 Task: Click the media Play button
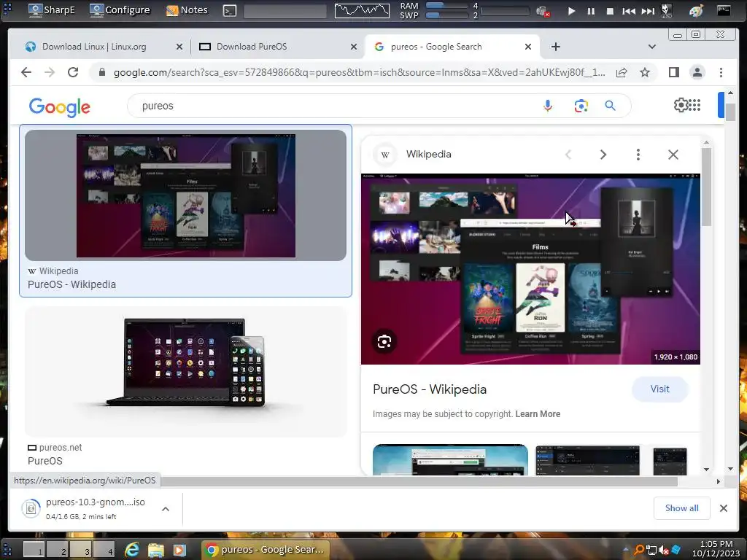pyautogui.click(x=571, y=11)
